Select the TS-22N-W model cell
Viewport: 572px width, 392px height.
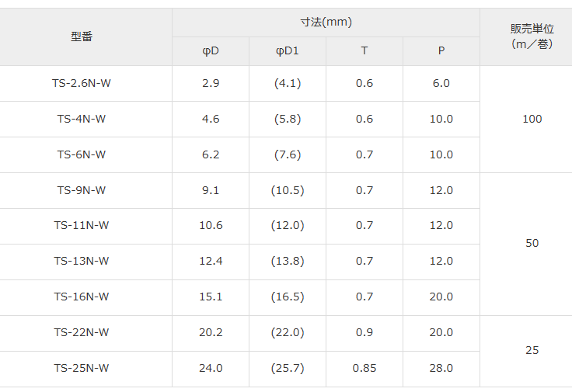point(82,333)
